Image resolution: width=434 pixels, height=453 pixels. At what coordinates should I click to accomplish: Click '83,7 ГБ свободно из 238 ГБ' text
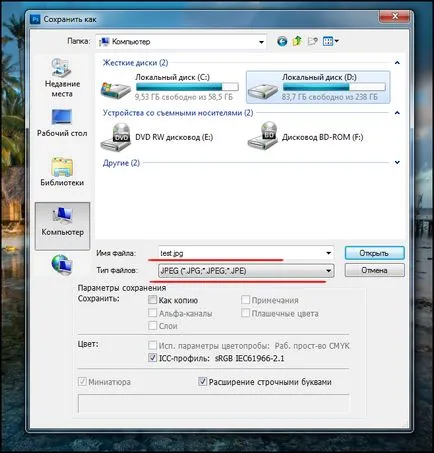pyautogui.click(x=330, y=97)
